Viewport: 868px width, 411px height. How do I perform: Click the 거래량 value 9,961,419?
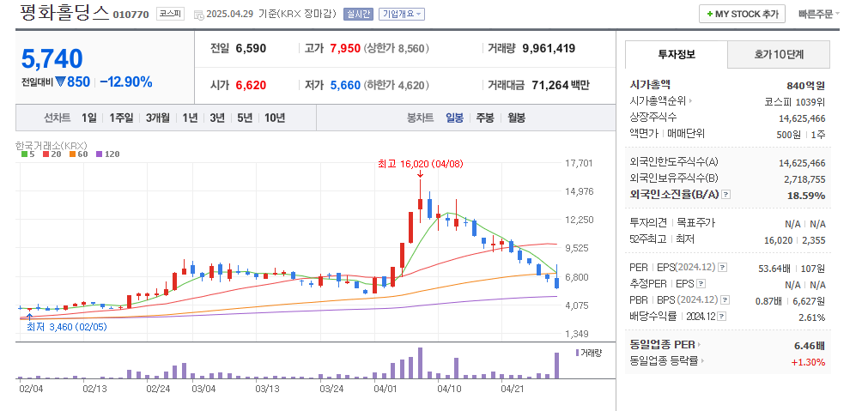coord(549,49)
